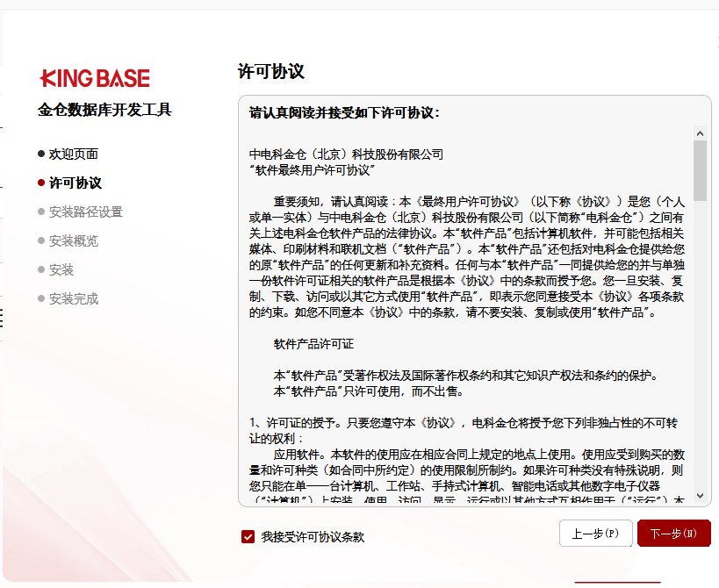Select 安装完成 in the step list
Screen dimensions: 719x588
tap(74, 298)
